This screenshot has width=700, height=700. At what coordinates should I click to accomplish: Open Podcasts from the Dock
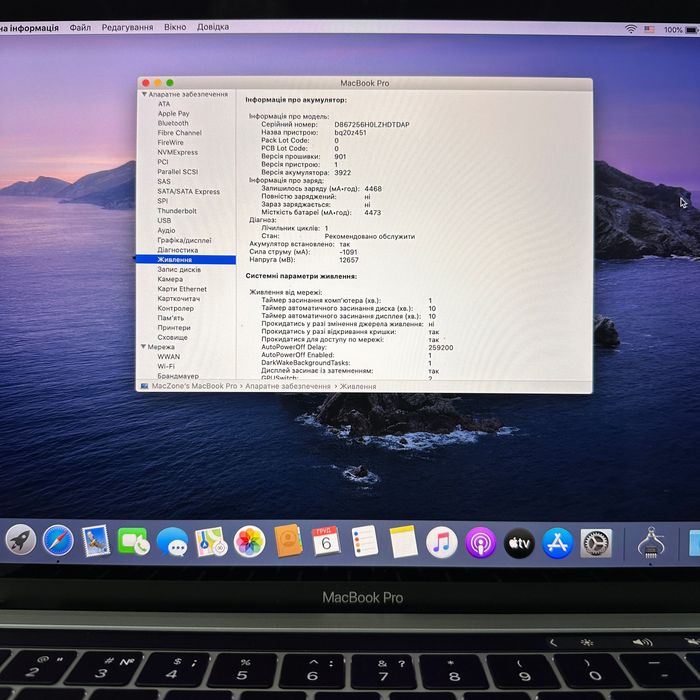point(480,543)
